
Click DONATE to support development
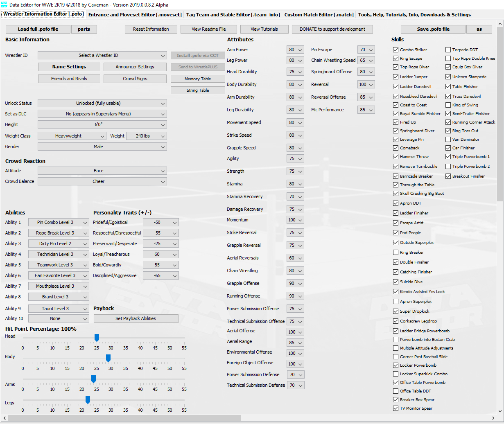point(332,29)
